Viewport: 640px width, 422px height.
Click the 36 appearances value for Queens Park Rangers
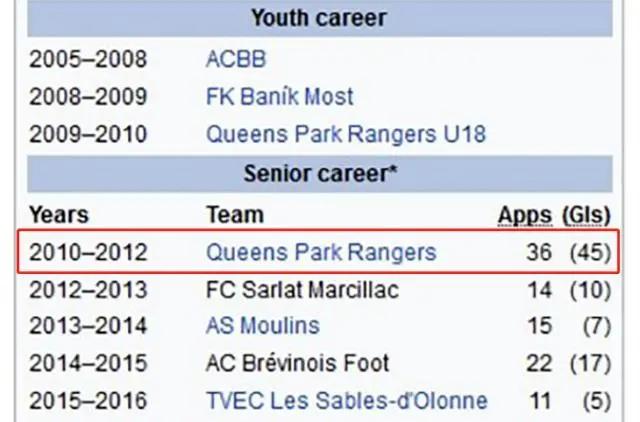(539, 251)
